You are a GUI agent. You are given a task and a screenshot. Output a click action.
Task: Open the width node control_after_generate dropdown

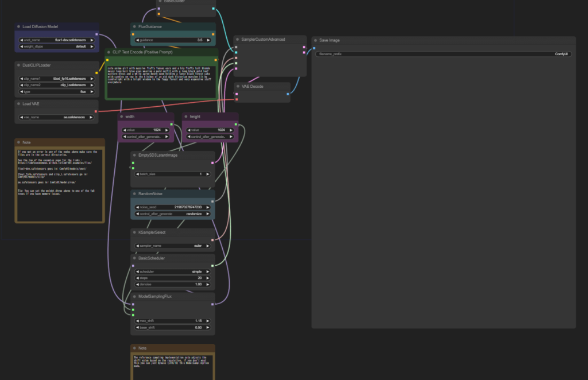146,137
